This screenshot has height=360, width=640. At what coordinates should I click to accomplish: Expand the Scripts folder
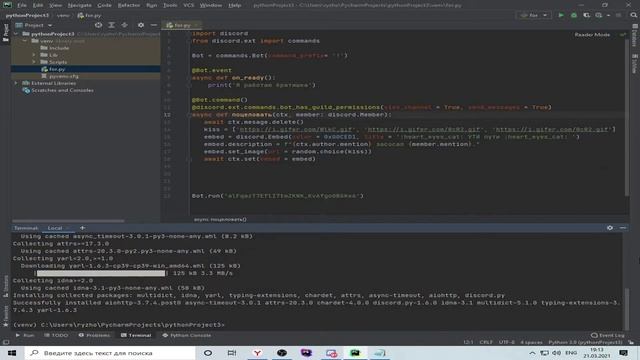pos(34,62)
